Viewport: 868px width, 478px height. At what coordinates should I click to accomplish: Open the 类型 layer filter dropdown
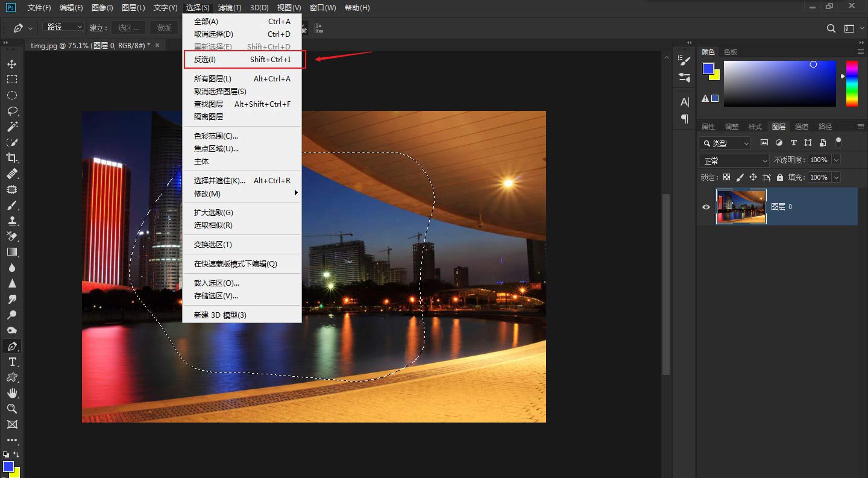pyautogui.click(x=725, y=143)
